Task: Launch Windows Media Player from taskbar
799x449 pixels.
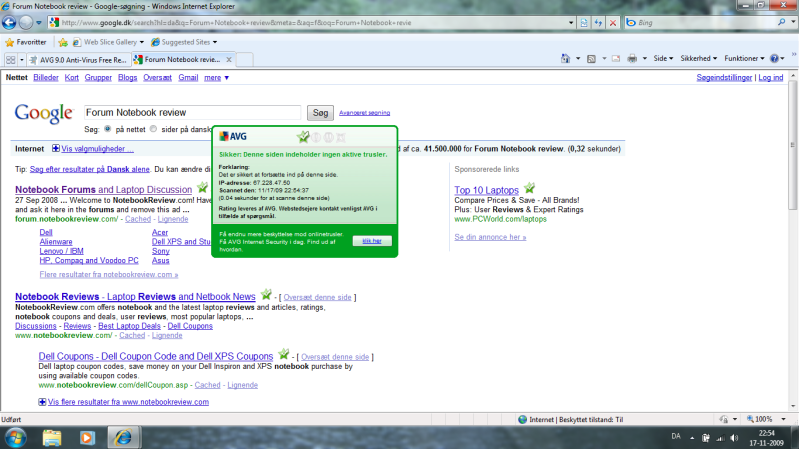Action: 87,438
